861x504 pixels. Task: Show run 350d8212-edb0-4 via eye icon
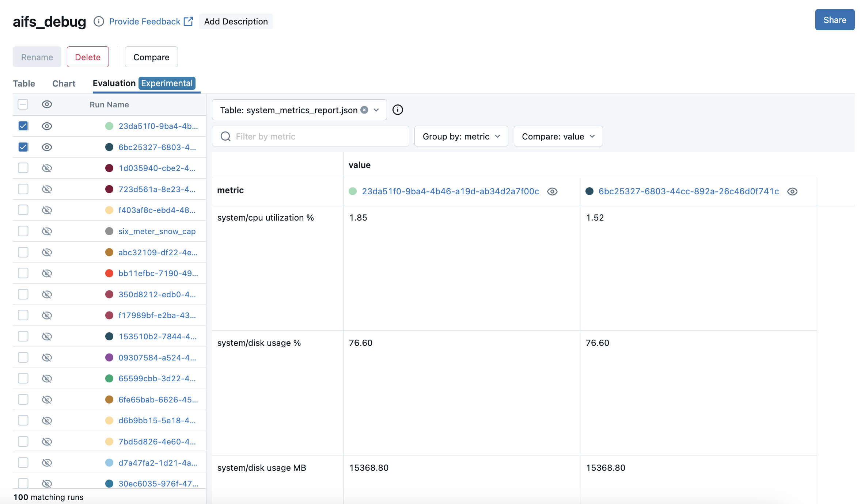tap(47, 294)
